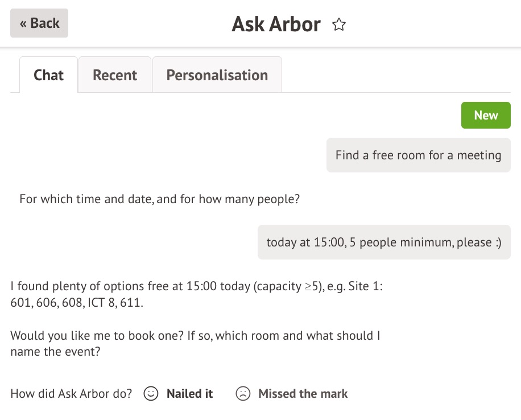The image size is (521, 420).
Task: Click the room list line starting with 601
Action: pos(77,303)
